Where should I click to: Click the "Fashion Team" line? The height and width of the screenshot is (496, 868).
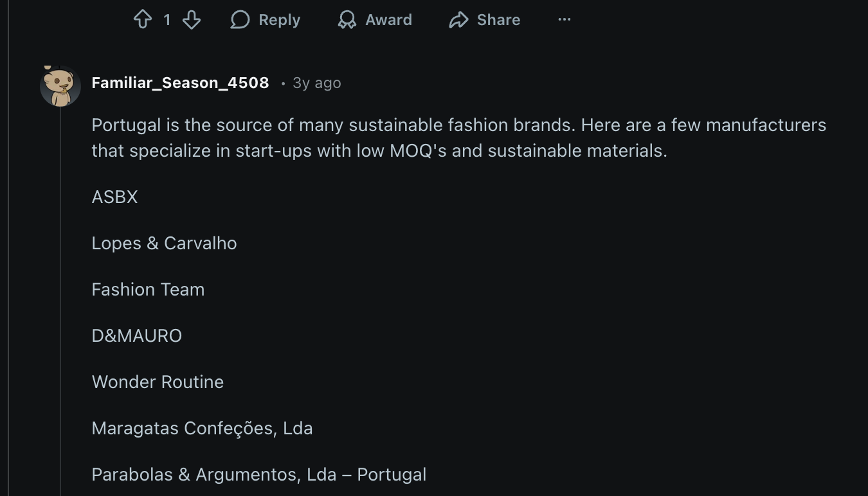coord(148,289)
